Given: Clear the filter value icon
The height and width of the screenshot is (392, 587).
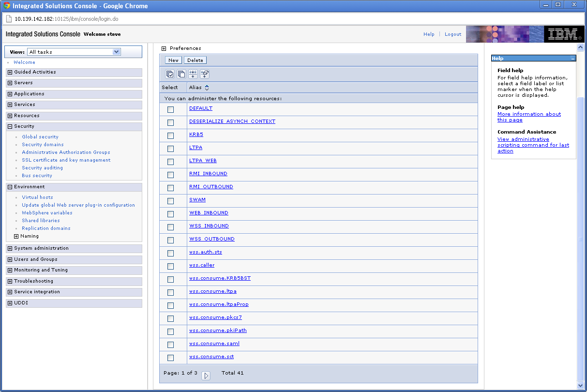Looking at the screenshot, I should tap(205, 74).
